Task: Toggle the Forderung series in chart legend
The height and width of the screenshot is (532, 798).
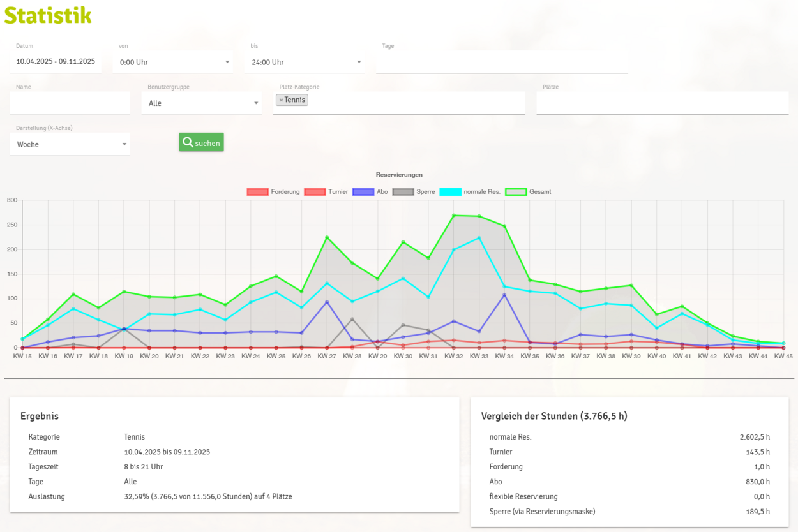Action: pyautogui.click(x=273, y=191)
